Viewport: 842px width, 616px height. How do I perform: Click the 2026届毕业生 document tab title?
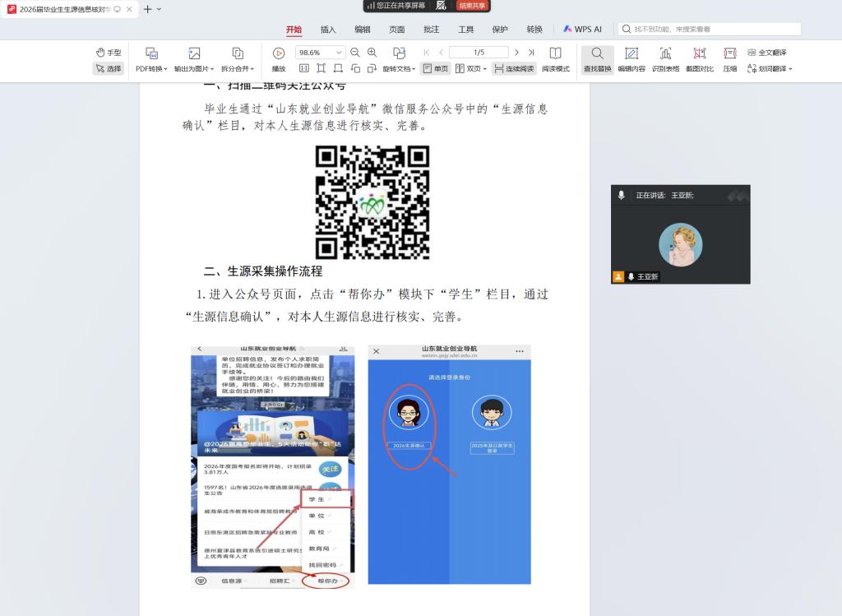pos(64,9)
